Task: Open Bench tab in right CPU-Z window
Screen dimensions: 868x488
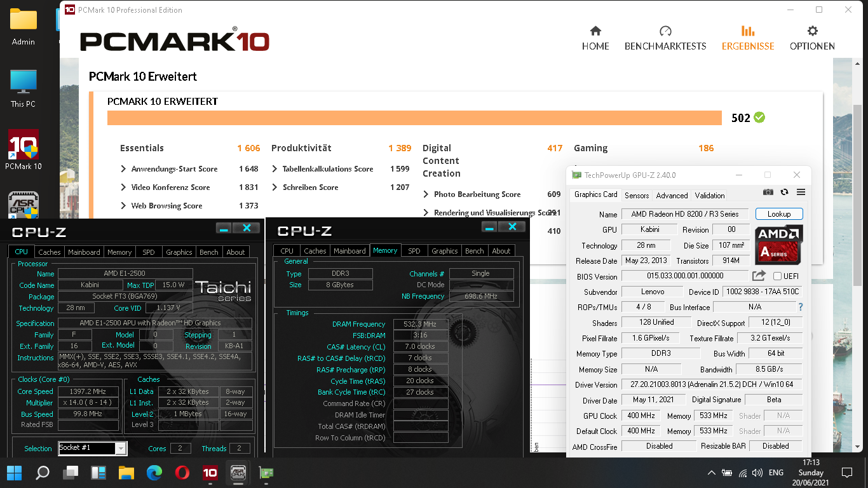Action: [x=474, y=251]
